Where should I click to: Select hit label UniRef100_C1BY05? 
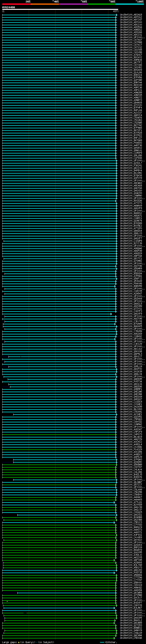click(x=131, y=291)
